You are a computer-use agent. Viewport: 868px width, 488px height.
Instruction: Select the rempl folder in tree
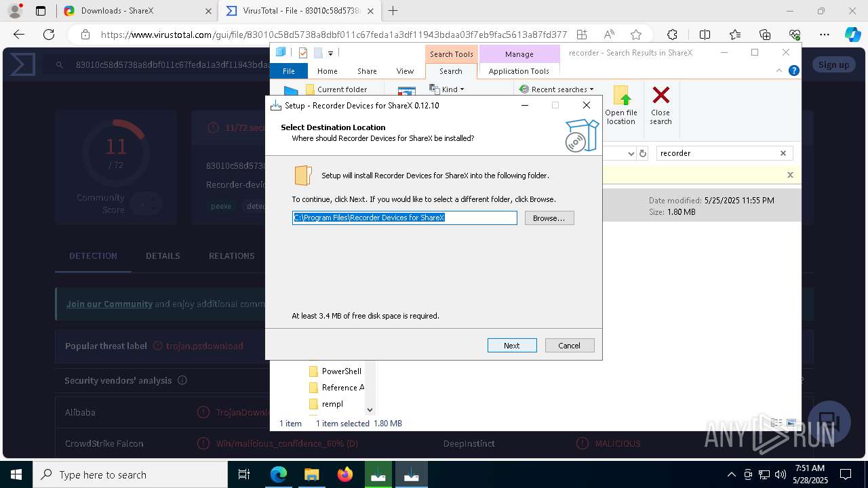tap(325, 404)
